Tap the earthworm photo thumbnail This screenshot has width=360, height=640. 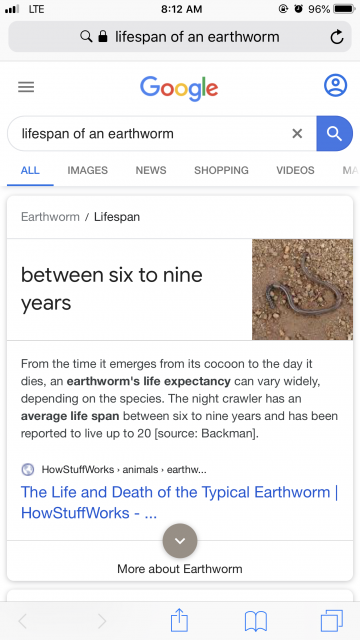click(302, 289)
